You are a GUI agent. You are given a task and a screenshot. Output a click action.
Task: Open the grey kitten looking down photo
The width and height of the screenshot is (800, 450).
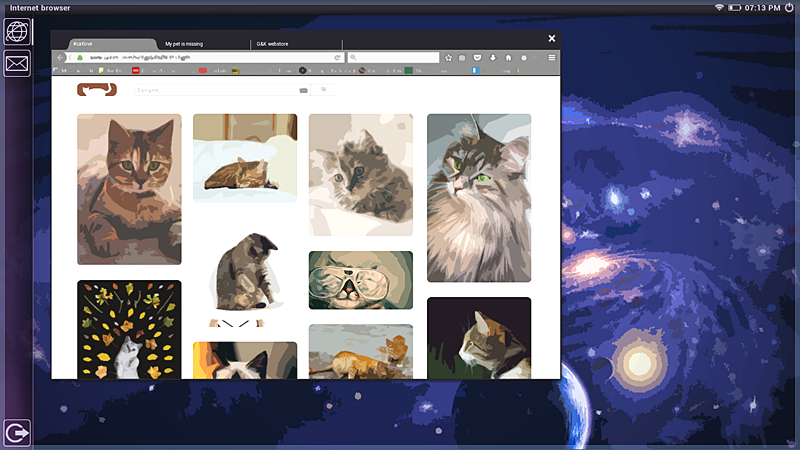[x=245, y=272]
